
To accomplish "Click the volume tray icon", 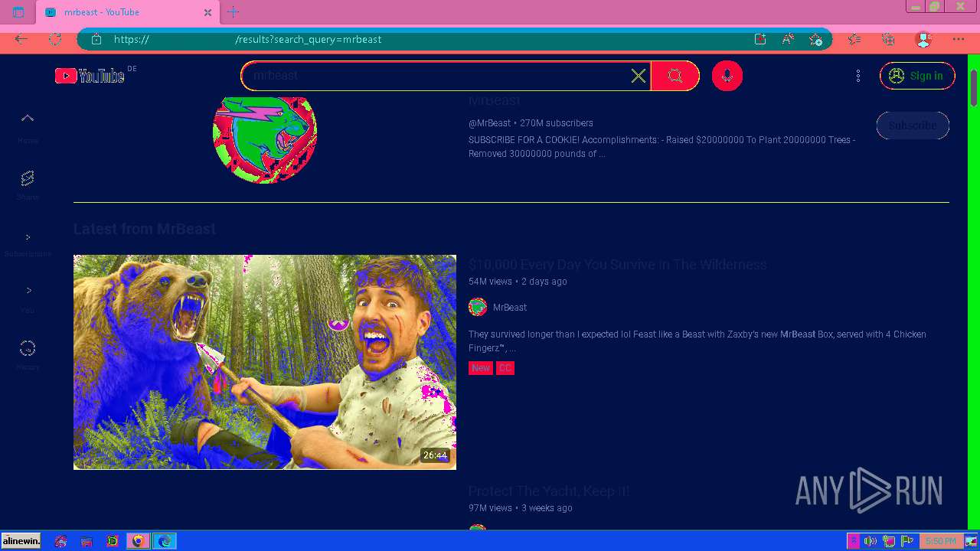I will click(871, 541).
